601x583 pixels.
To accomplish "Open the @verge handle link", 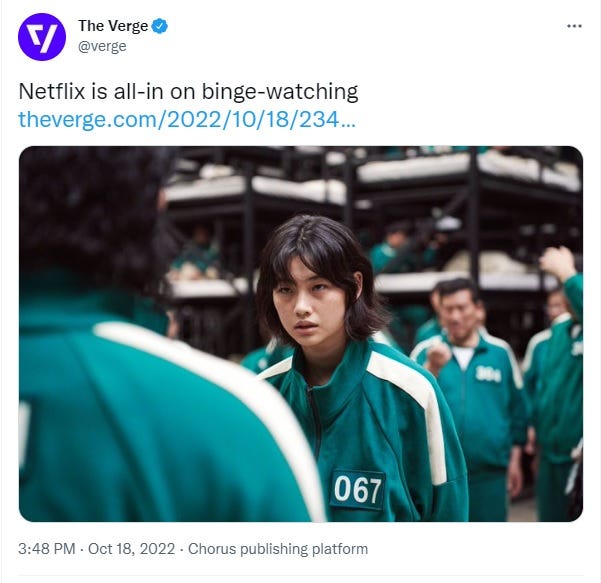I will 102,46.
